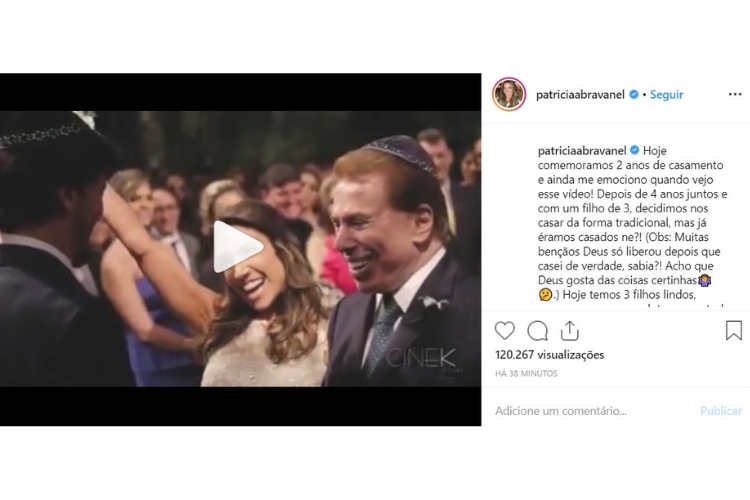Click the verified badge beside header username
This screenshot has height=500, width=750.
pos(633,95)
